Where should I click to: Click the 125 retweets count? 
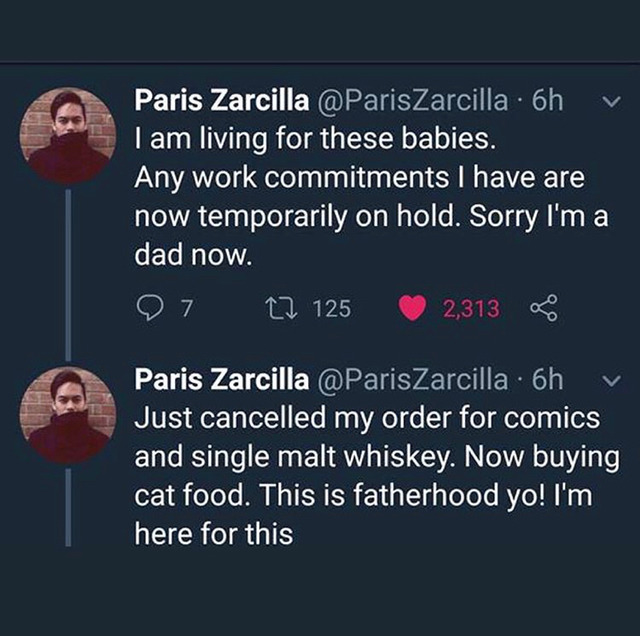332,309
